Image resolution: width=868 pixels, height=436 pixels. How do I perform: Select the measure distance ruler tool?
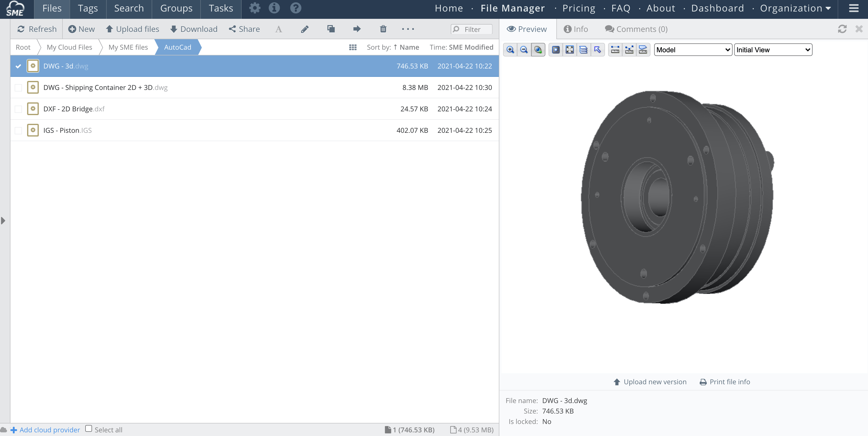(x=615, y=50)
